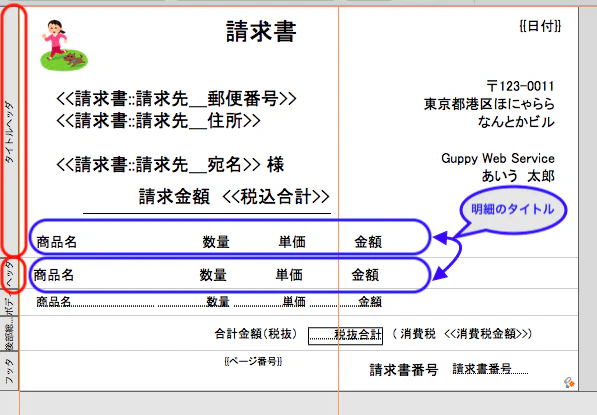Click the フッタ part label
The height and width of the screenshot is (415, 597).
(x=10, y=370)
